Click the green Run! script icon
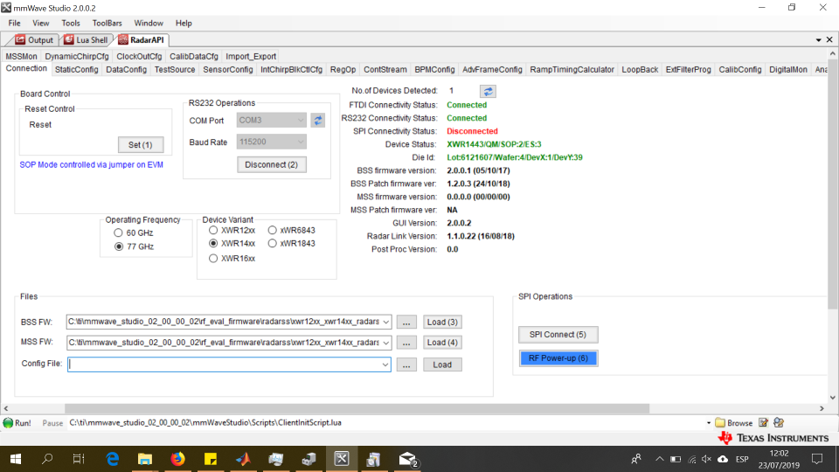839x472 pixels. 8,423
